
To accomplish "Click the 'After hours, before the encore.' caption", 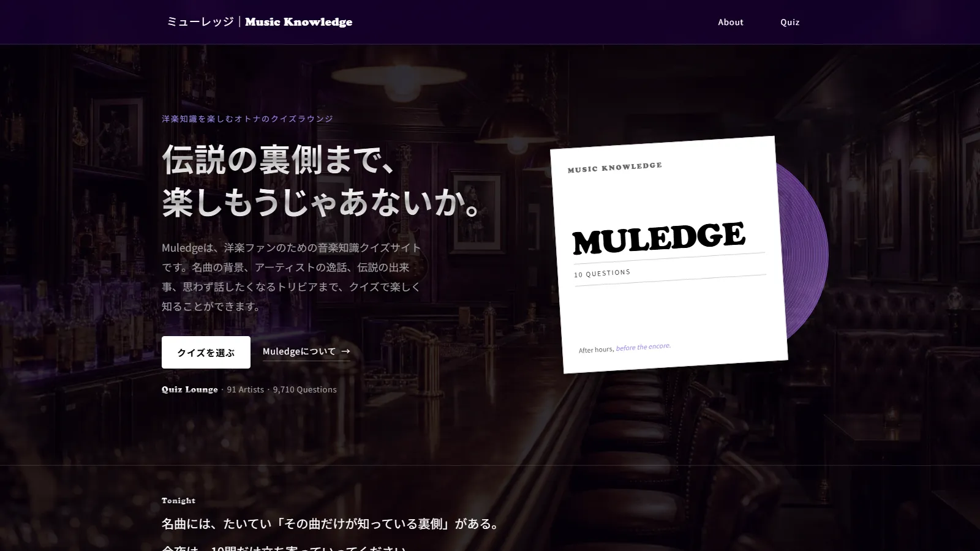I will pyautogui.click(x=625, y=348).
